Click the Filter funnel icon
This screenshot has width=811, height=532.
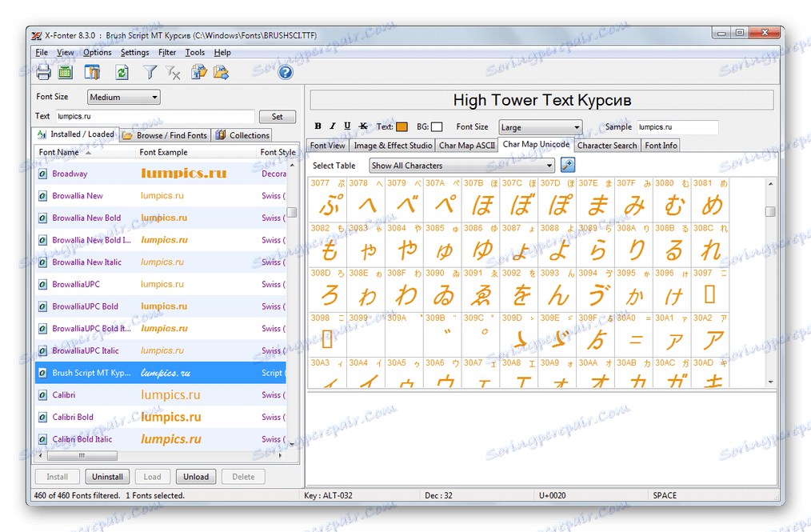click(150, 73)
